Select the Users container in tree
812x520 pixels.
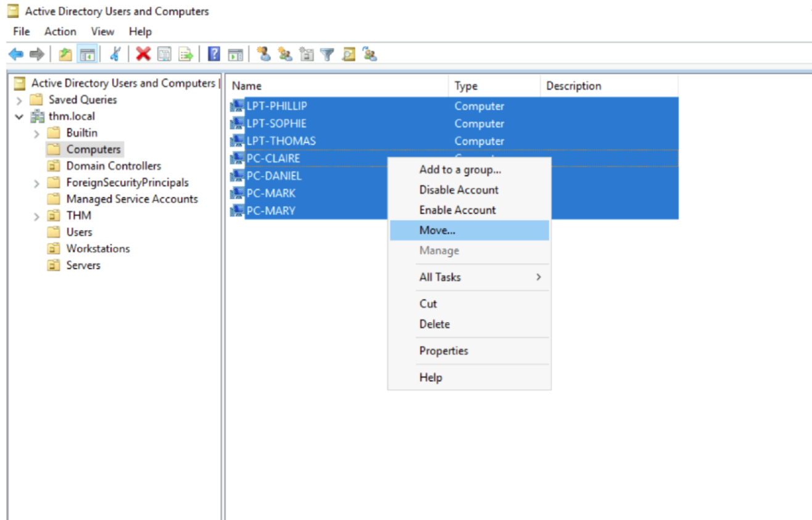tap(79, 232)
